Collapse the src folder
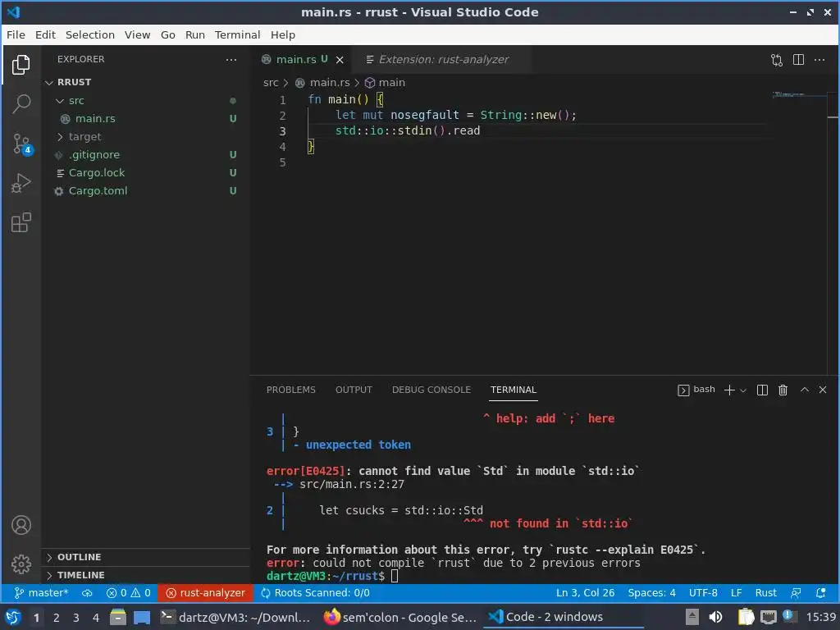840x630 pixels. pyautogui.click(x=144, y=101)
